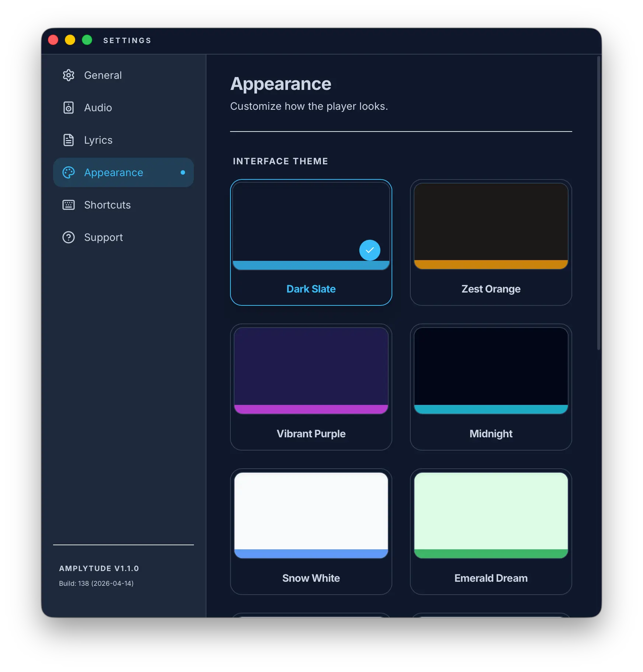The image size is (643, 672).
Task: Click the Dark Slate theme label
Action: tap(311, 289)
